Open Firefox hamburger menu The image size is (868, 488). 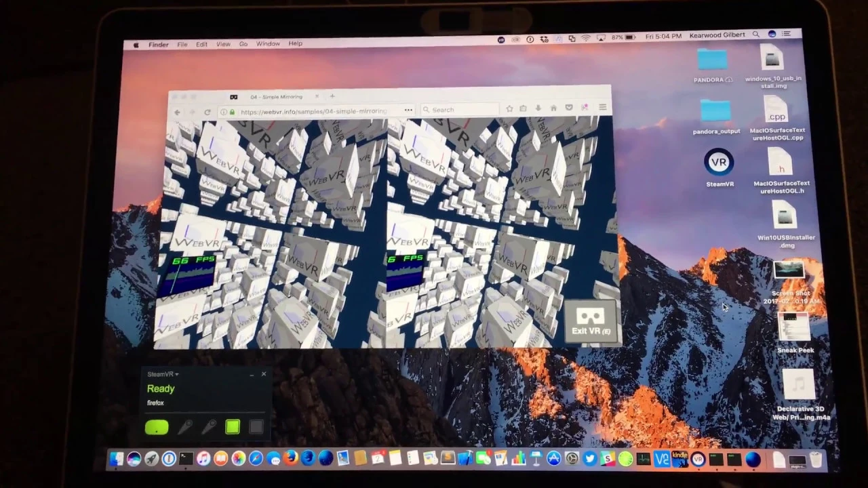point(602,108)
